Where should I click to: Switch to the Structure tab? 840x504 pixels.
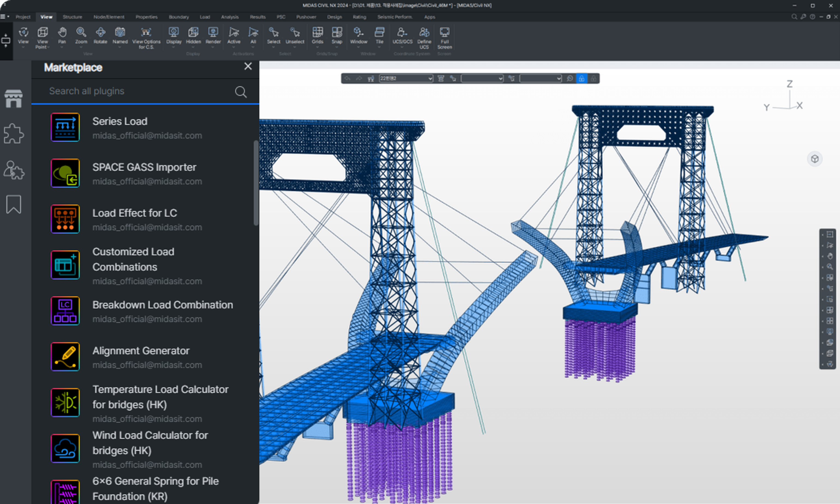point(72,17)
